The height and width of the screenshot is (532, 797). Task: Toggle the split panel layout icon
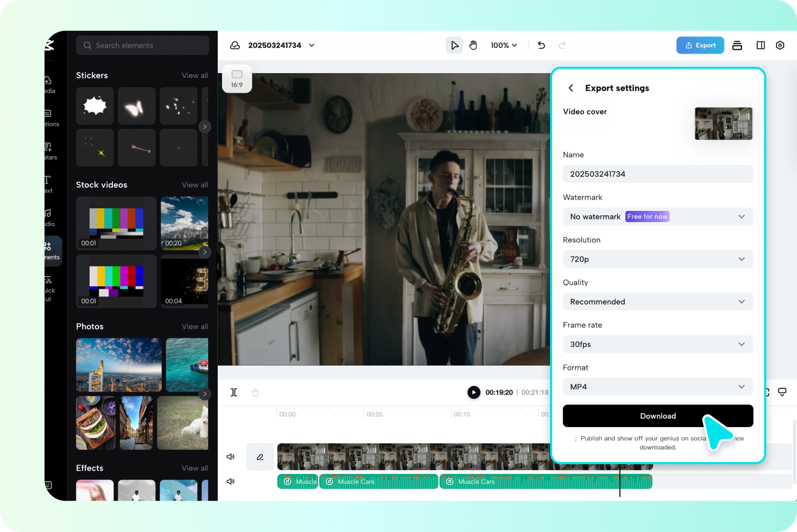(760, 46)
